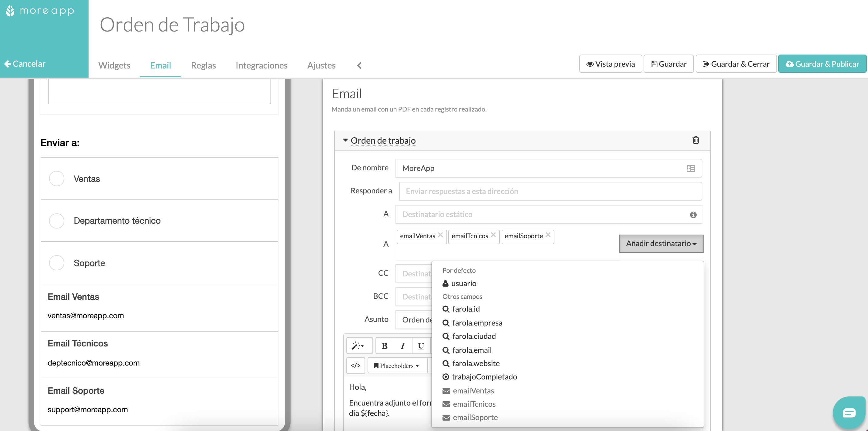Viewport: 868px width, 431px height.
Task: Click the Email Técnicos field in preview
Action: [160, 355]
